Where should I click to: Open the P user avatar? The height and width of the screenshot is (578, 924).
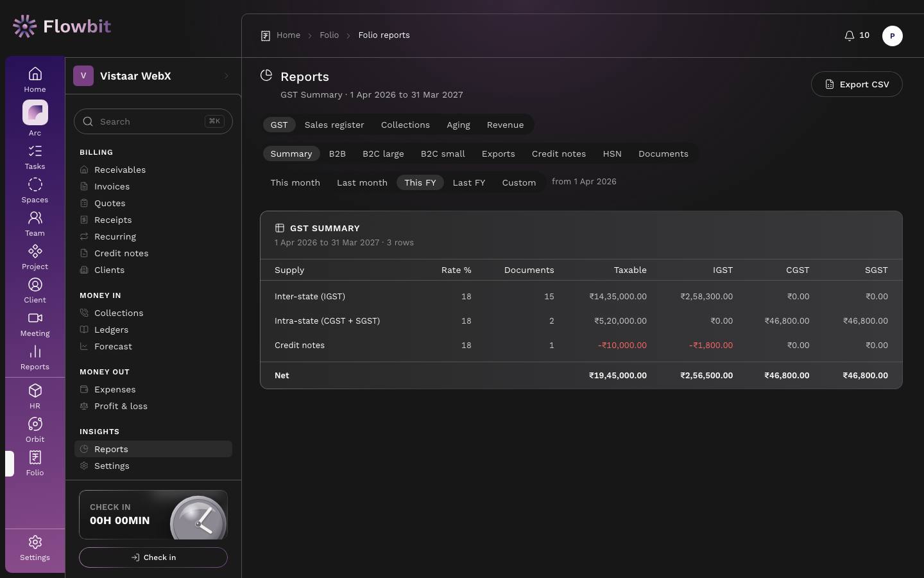pyautogui.click(x=892, y=36)
